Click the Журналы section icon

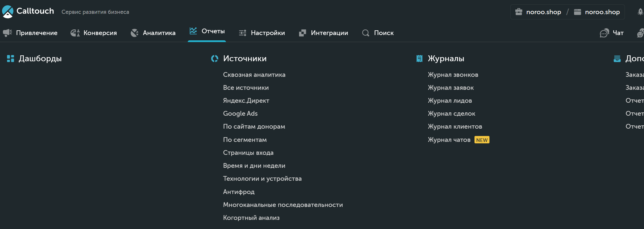tap(419, 59)
